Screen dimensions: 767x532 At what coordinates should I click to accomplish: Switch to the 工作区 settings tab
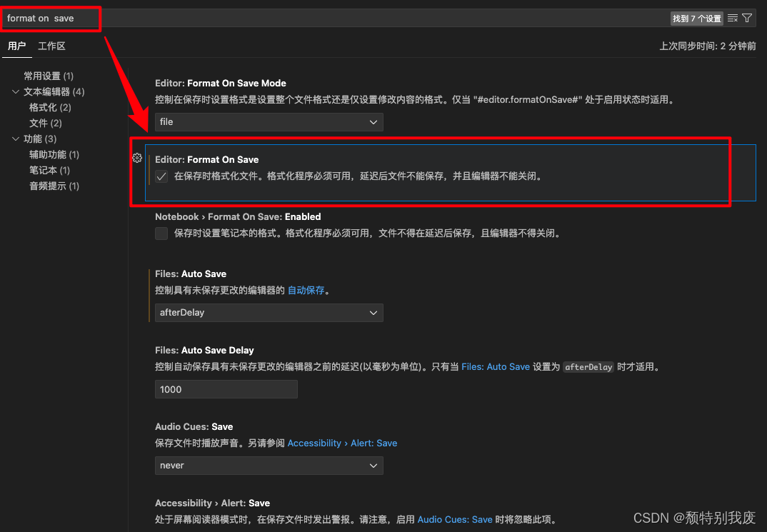51,46
